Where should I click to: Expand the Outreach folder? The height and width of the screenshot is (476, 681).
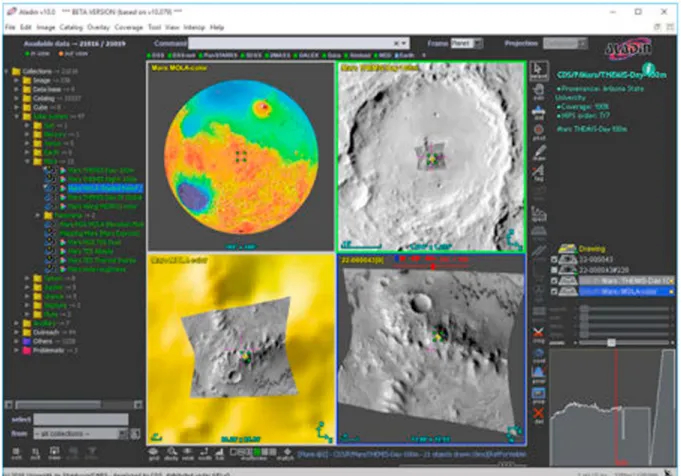17,332
